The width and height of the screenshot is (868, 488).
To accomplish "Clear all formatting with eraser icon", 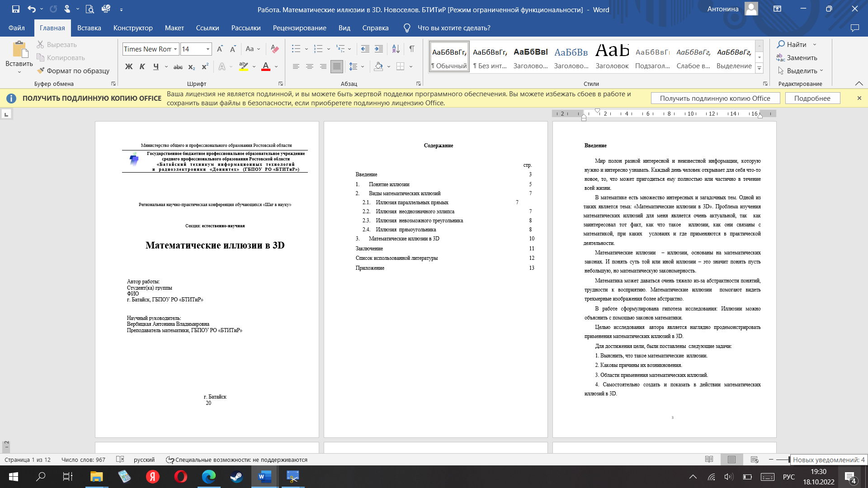I will 274,49.
